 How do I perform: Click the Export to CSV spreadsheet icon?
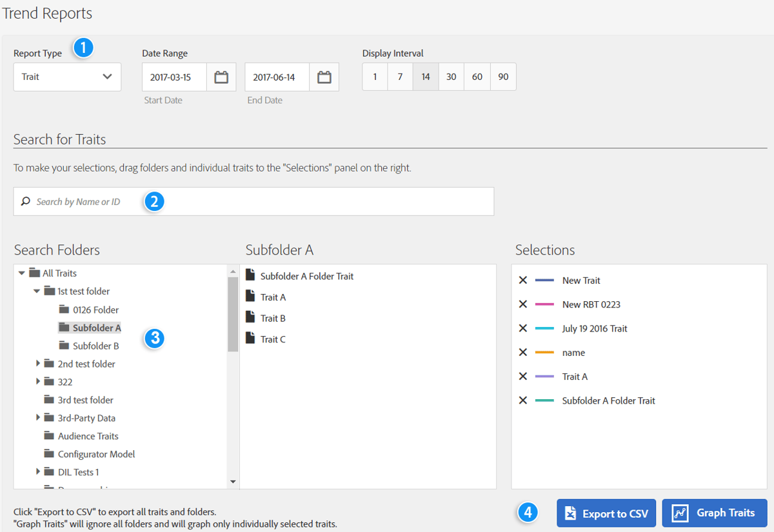tap(570, 513)
